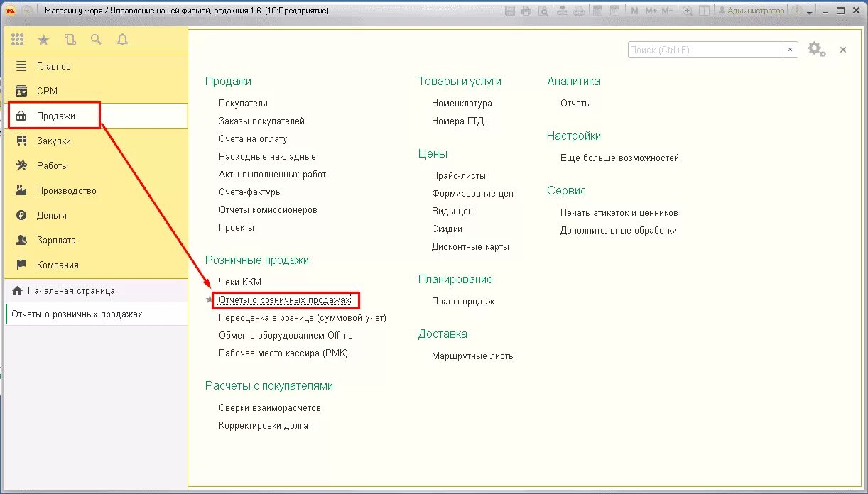868x494 pixels.
Task: Open global search magnifier icon
Action: (96, 40)
